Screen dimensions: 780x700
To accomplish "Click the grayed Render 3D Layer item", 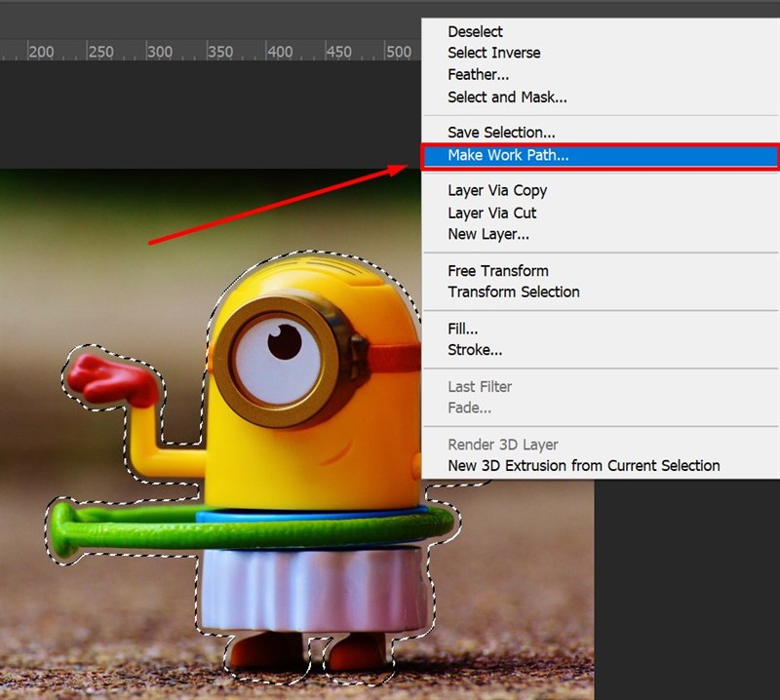I will tap(502, 445).
